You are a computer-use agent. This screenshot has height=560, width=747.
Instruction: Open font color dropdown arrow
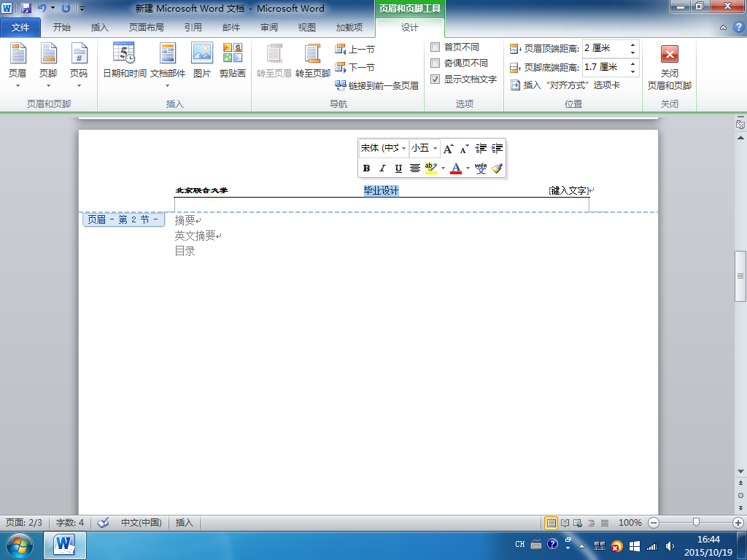[468, 168]
